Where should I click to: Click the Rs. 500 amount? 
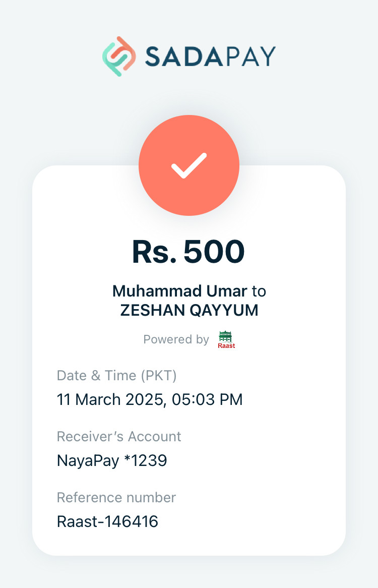(188, 252)
